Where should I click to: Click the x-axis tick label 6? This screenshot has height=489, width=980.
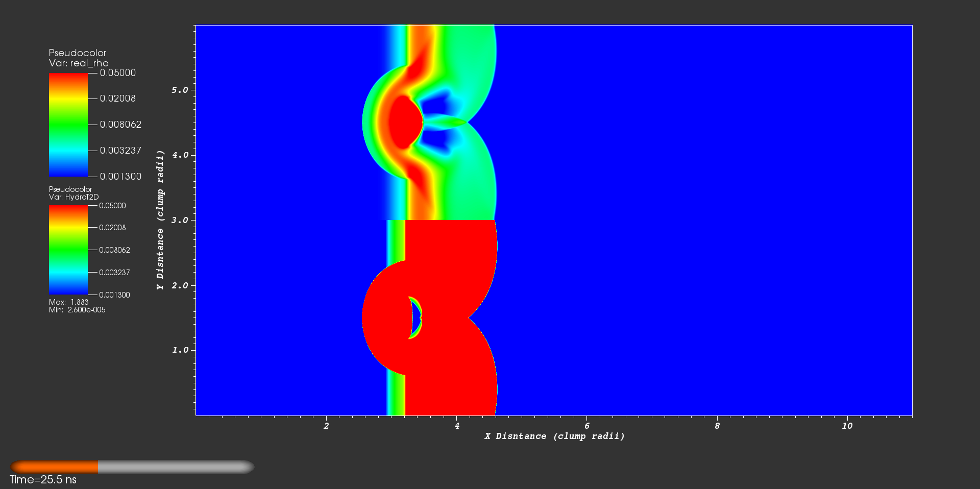(587, 426)
